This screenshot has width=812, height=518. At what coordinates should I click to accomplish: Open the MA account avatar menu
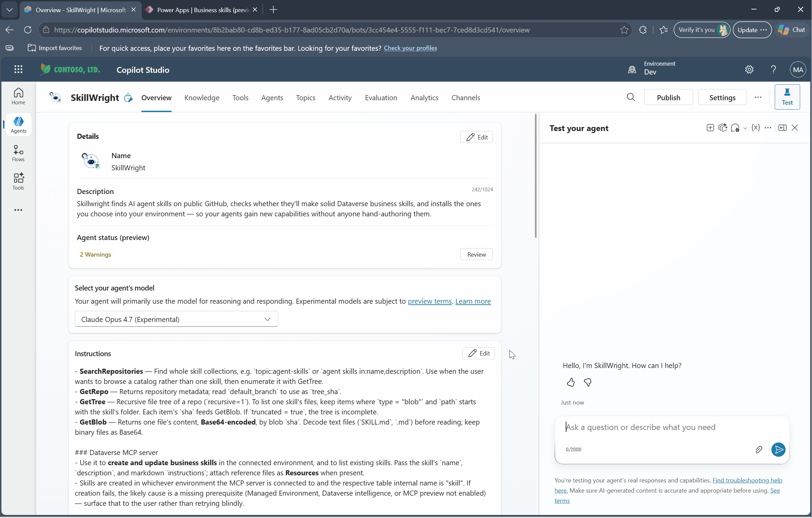798,69
